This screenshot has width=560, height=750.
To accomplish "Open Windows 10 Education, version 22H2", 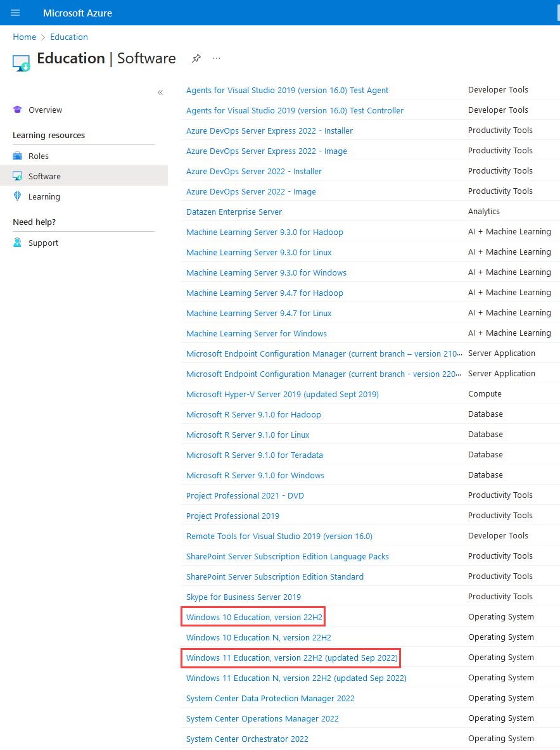I will (x=254, y=617).
